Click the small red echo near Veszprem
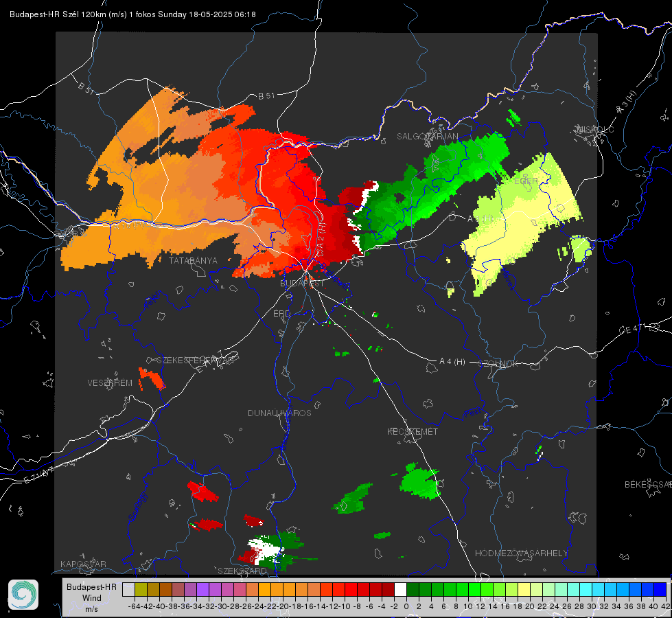672x618 pixels. (x=151, y=378)
